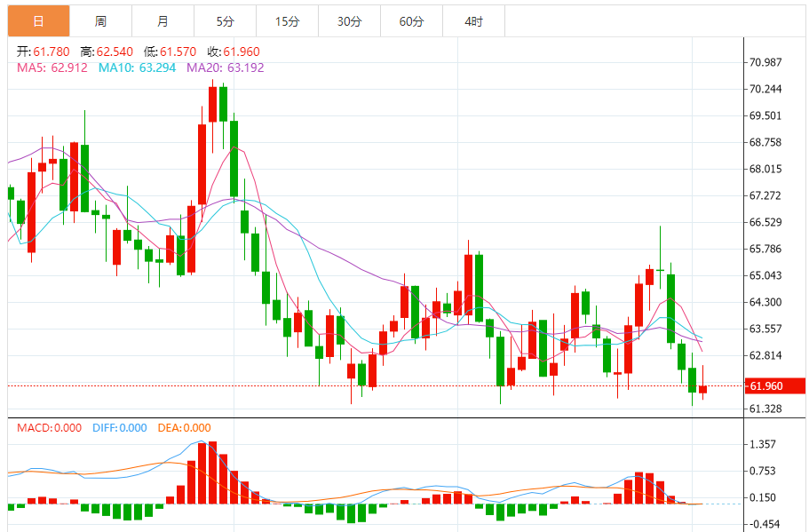Screen dimensions: 809x532
Task: Open the 5分 timeframe tab
Action: 225,21
